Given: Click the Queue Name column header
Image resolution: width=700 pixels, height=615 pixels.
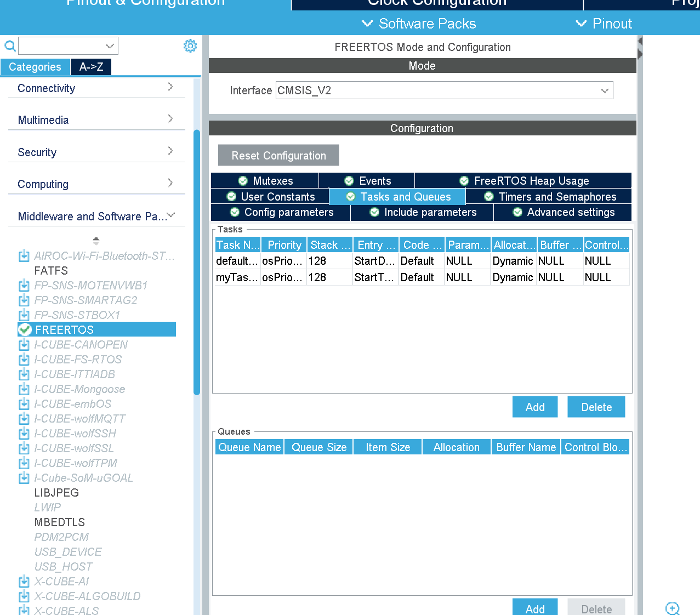Looking at the screenshot, I should (249, 447).
